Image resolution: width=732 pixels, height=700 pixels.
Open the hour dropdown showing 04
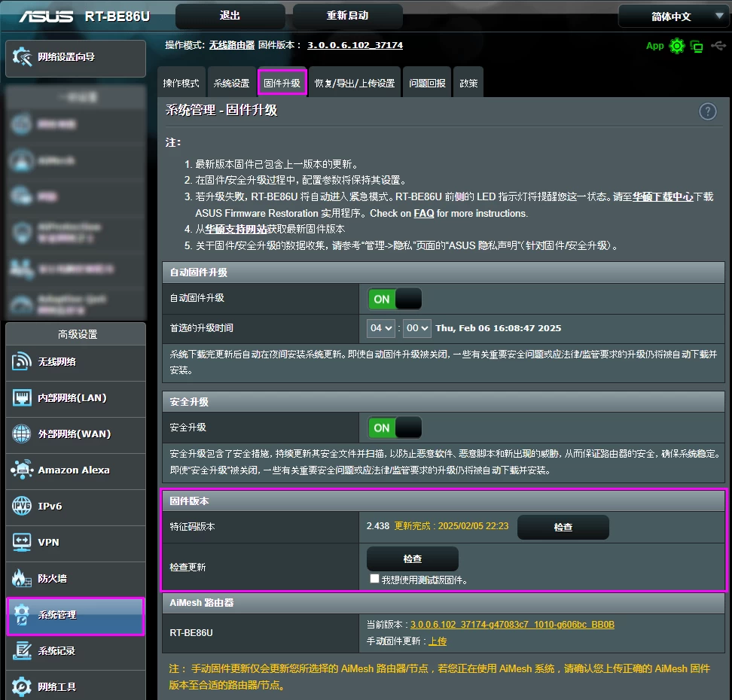tap(380, 328)
